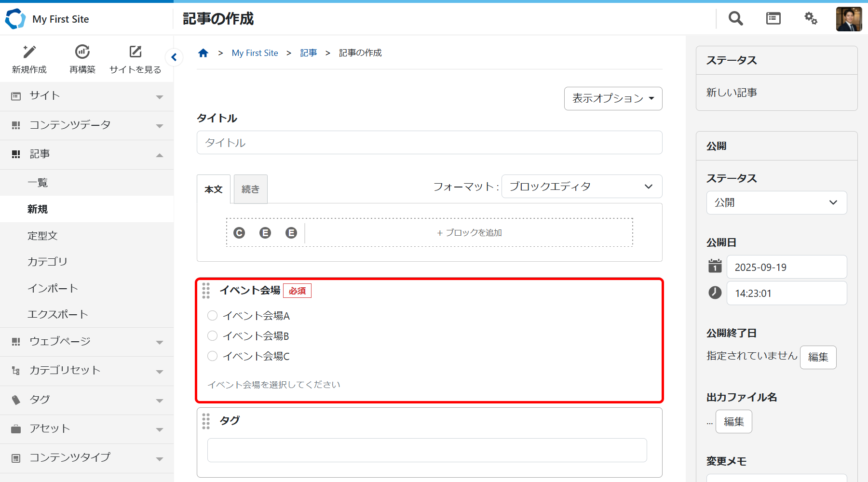Click the 記事 breadcrumb link

tap(308, 53)
